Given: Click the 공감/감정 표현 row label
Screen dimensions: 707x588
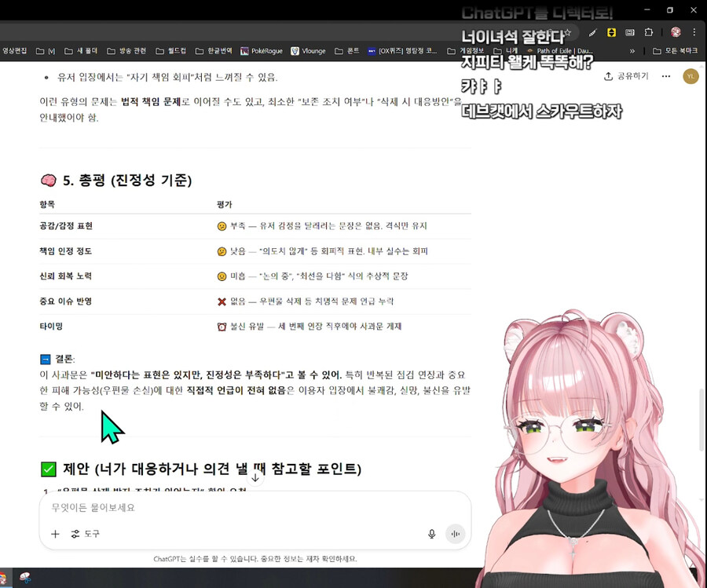Looking at the screenshot, I should point(66,226).
